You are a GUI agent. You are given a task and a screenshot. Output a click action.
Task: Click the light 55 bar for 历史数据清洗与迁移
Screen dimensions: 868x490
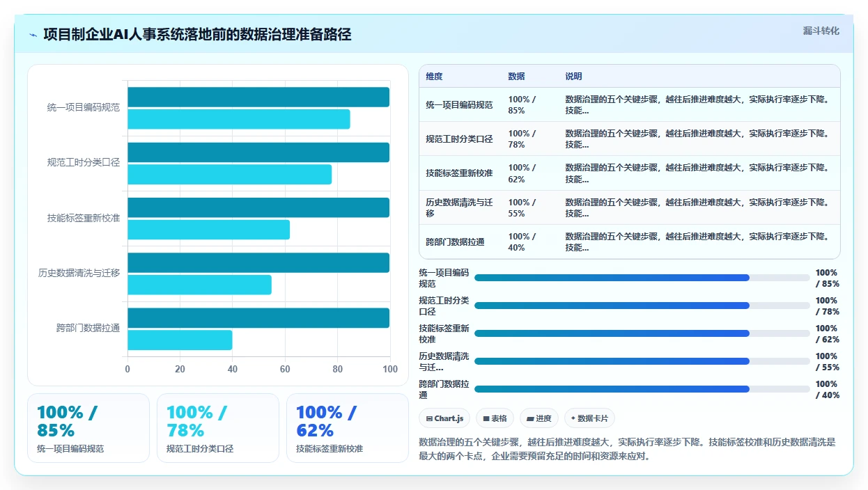pos(199,285)
